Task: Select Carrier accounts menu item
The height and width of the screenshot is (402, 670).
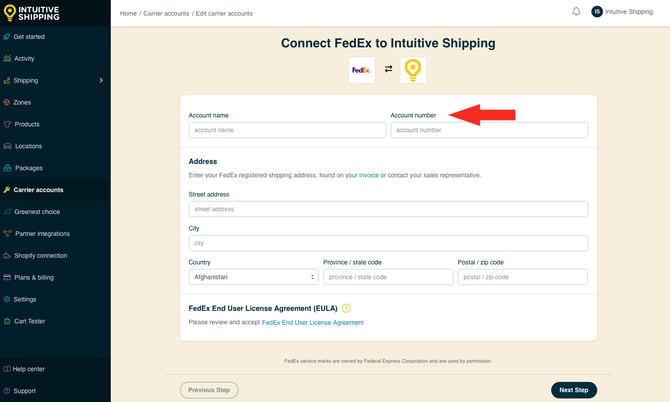Action: [38, 190]
